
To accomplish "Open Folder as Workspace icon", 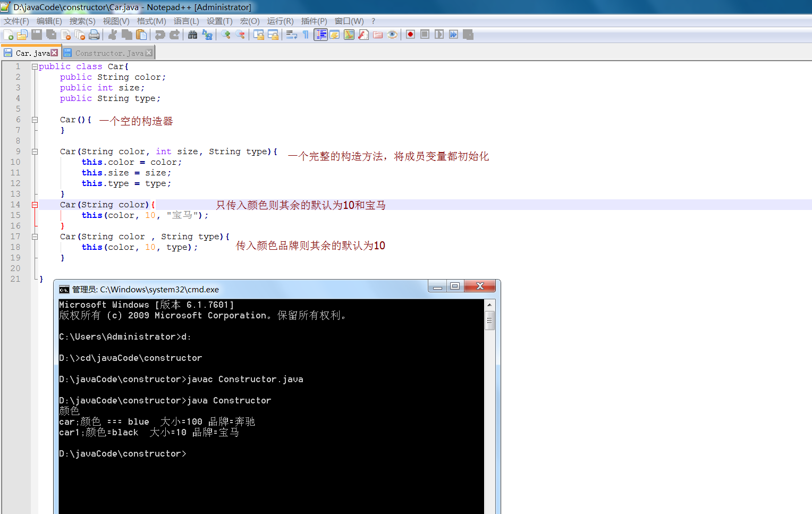I will coord(378,35).
